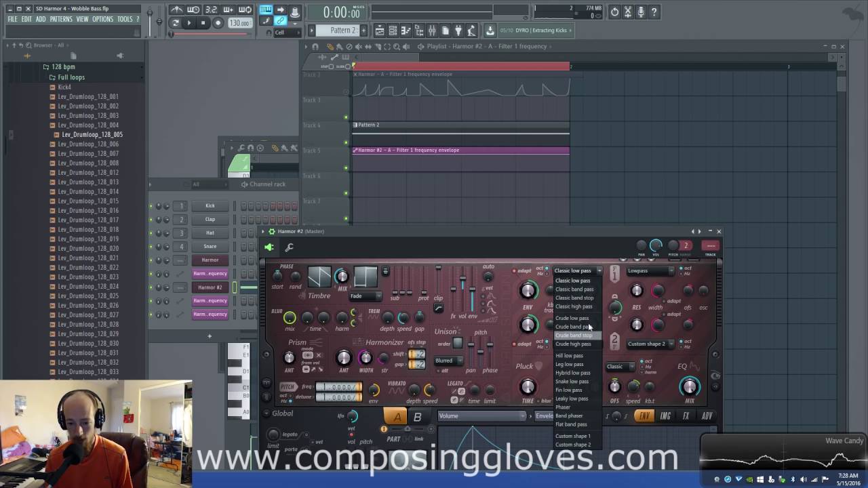Viewport: 868px width, 488px height.
Task: Open the ENV tab in Harmor
Action: (x=644, y=415)
